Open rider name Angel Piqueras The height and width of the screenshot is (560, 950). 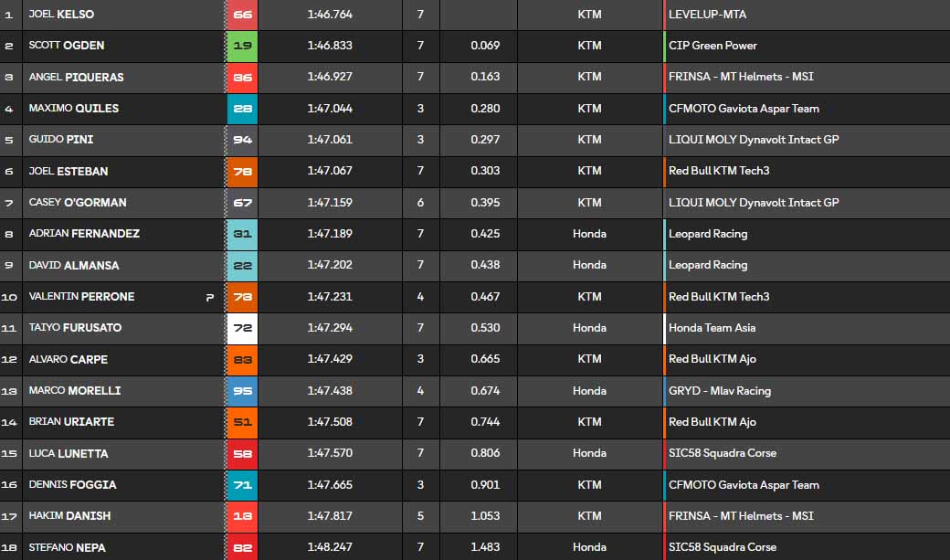pos(76,77)
